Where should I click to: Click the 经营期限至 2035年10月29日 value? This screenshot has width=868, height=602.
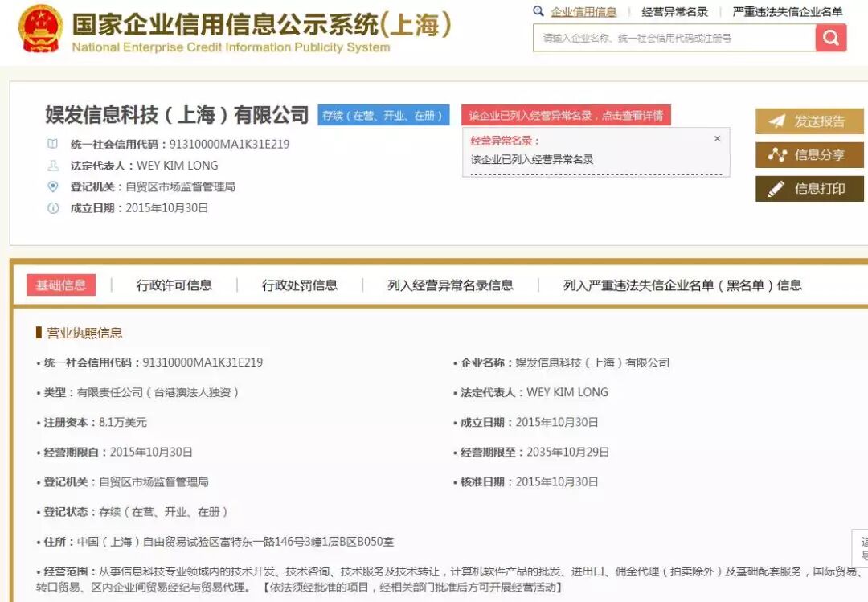pos(567,452)
